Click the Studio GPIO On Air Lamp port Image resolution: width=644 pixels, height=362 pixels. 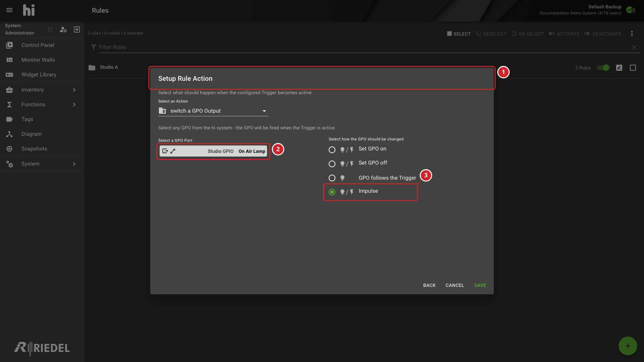point(213,151)
